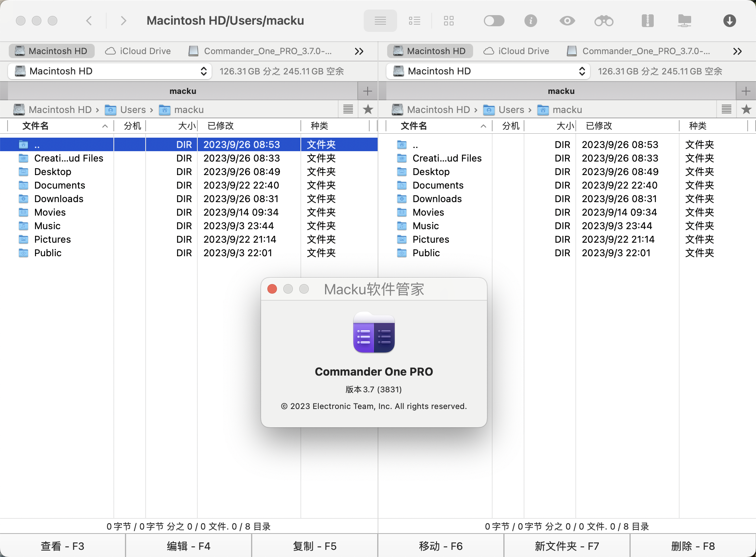Open the left panel Macintosh HD drive dropdown
This screenshot has width=756, height=557.
110,71
